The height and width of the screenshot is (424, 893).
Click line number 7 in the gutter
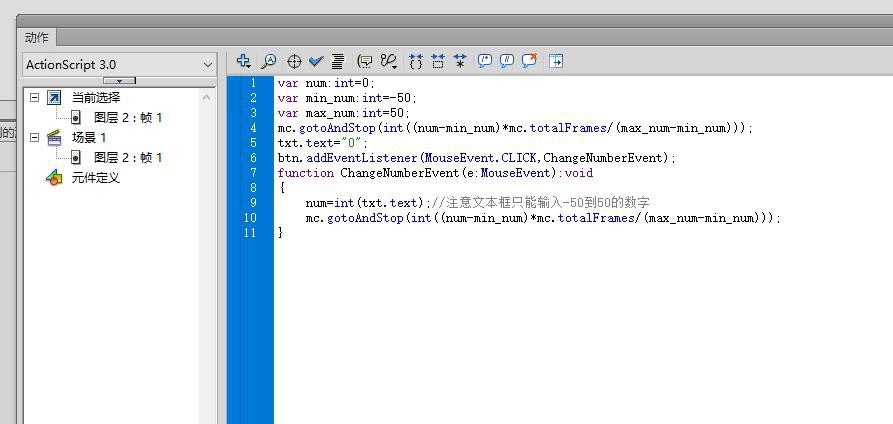coord(253,173)
